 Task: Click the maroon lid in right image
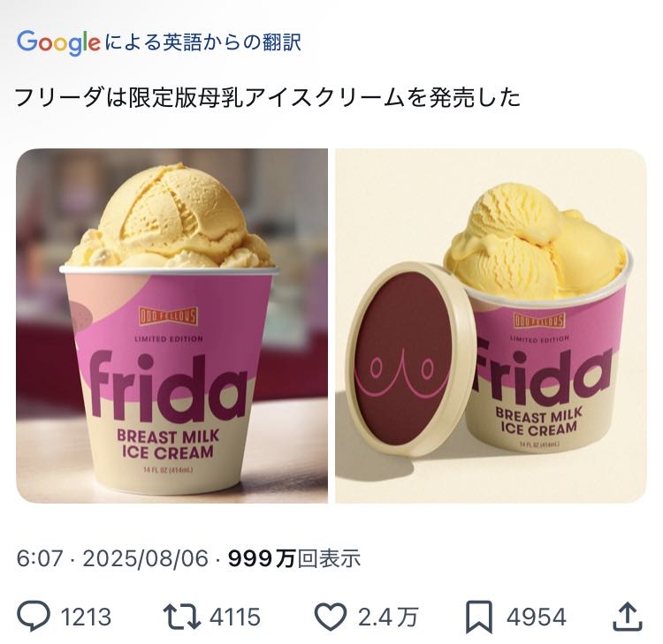(405, 360)
